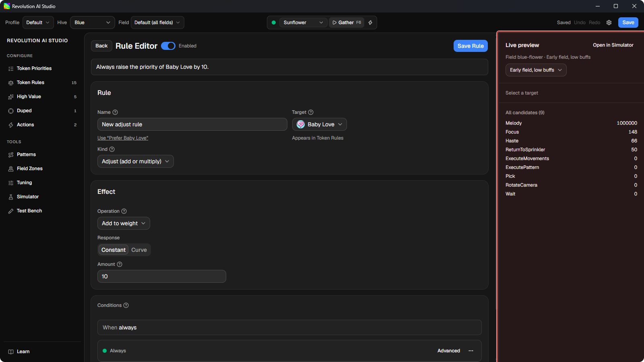Select the Focus candidate row
The height and width of the screenshot is (362, 644).
pyautogui.click(x=571, y=132)
